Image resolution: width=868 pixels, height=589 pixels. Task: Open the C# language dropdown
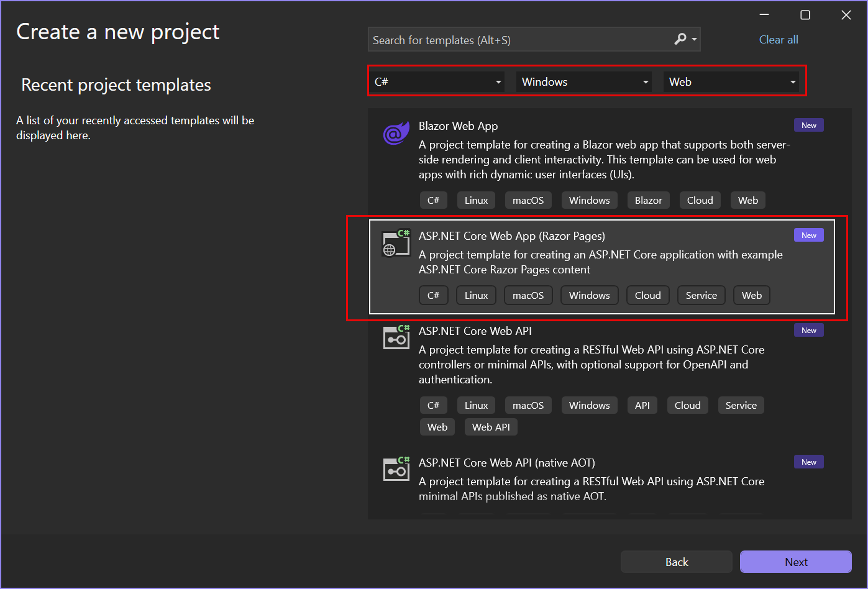coord(437,81)
